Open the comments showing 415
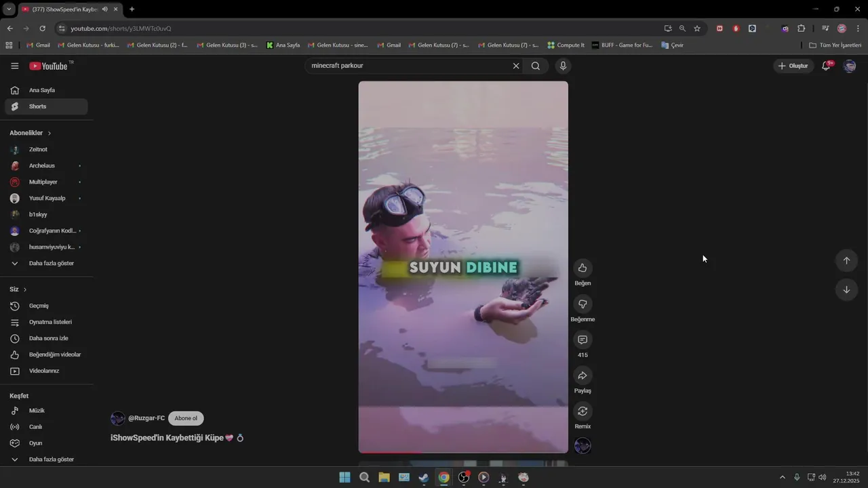This screenshot has width=868, height=488. pos(583,340)
